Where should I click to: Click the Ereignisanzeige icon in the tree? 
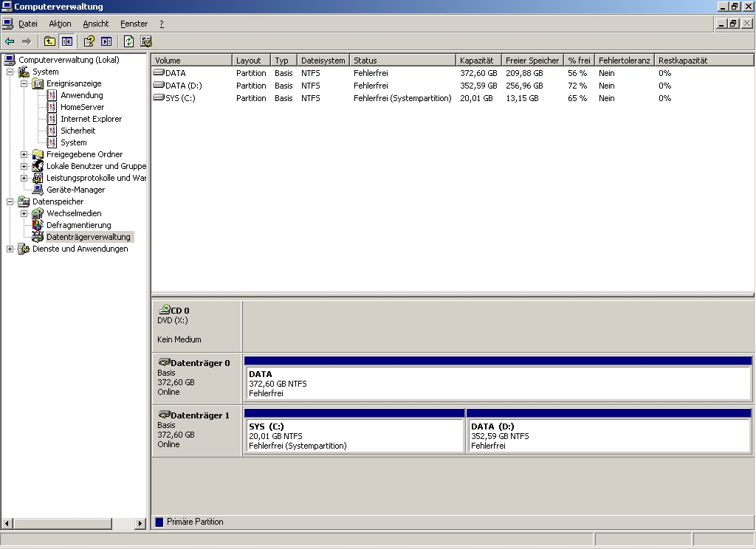[x=38, y=84]
